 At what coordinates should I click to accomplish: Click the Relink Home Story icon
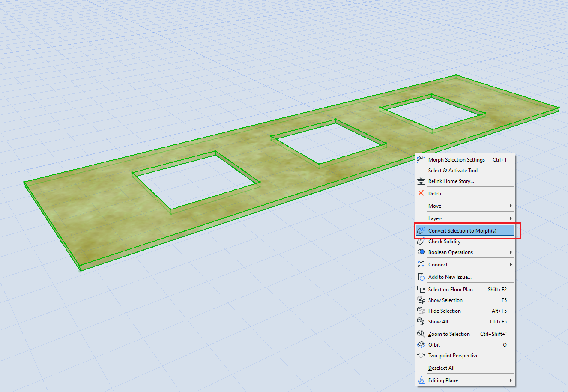(x=421, y=181)
